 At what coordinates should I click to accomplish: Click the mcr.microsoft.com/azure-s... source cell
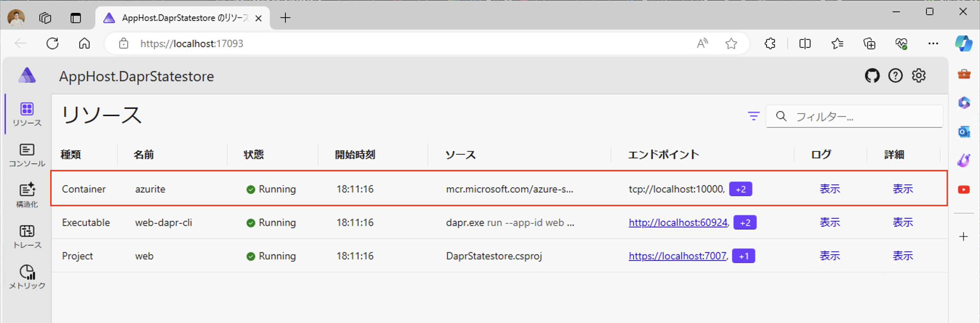click(x=509, y=189)
